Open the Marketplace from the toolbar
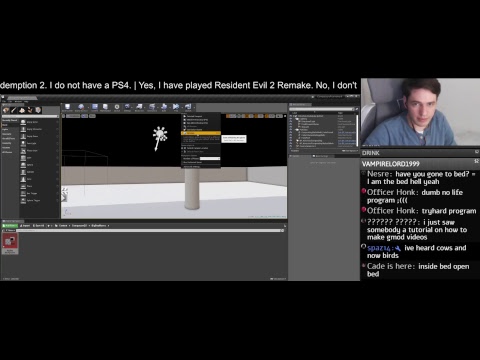 [x=105, y=107]
